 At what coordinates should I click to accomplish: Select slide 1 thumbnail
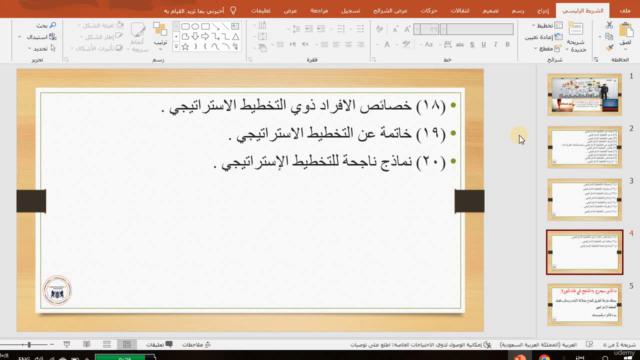point(584,95)
